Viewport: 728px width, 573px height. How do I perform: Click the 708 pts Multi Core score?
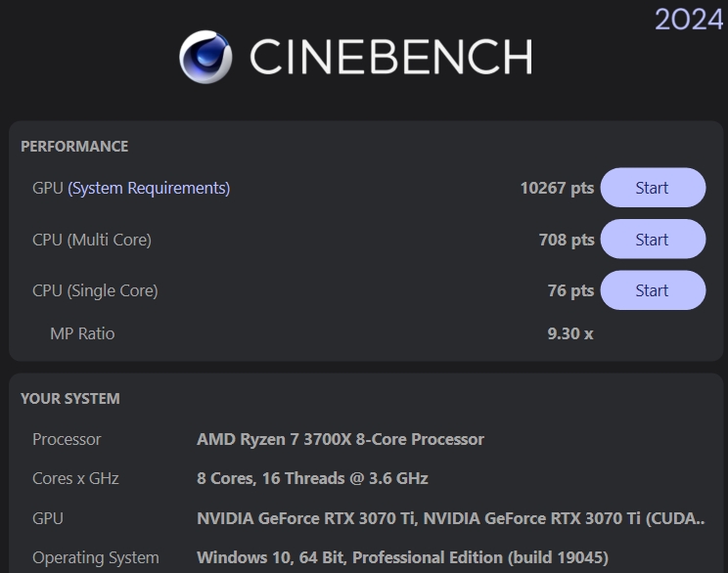(x=567, y=240)
